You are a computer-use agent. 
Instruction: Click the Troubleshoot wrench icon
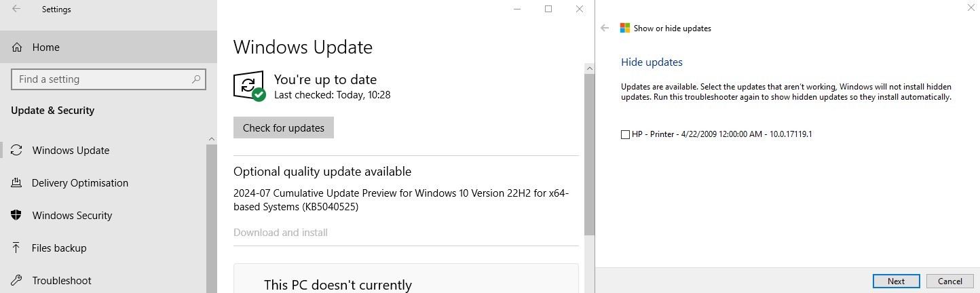tap(18, 281)
